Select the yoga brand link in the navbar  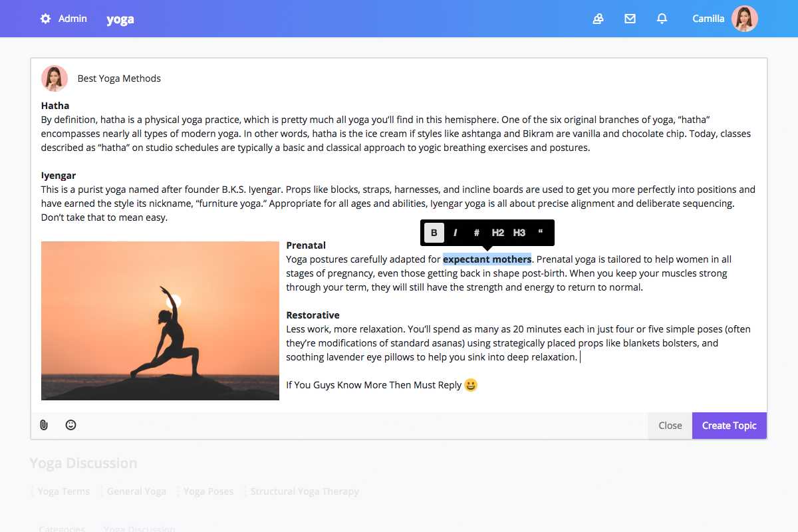(120, 19)
